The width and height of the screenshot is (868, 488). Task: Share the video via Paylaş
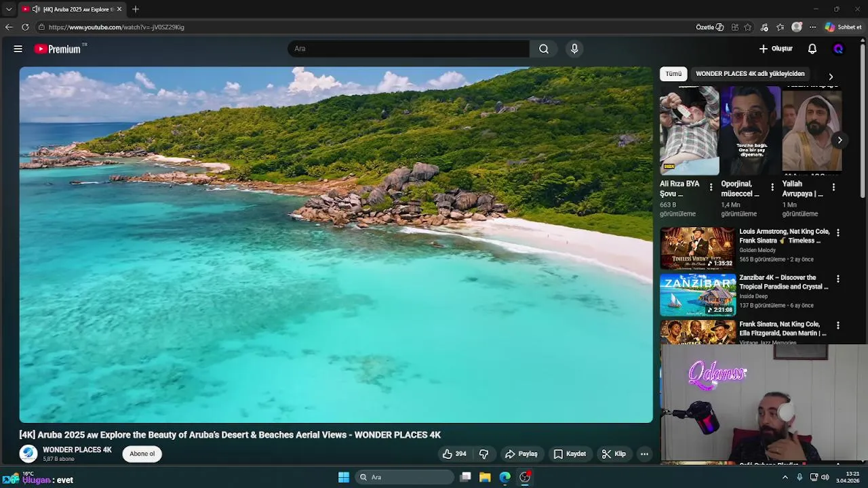tap(521, 454)
